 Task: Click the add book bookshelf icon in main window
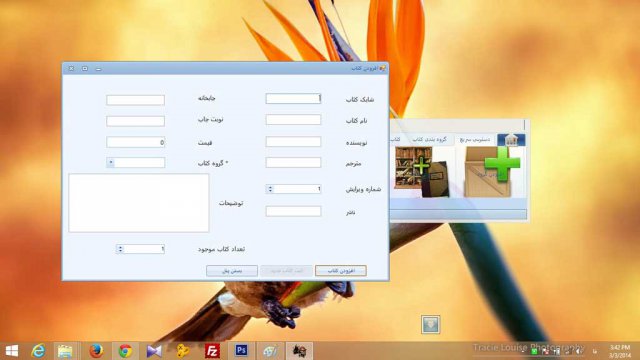(x=421, y=172)
